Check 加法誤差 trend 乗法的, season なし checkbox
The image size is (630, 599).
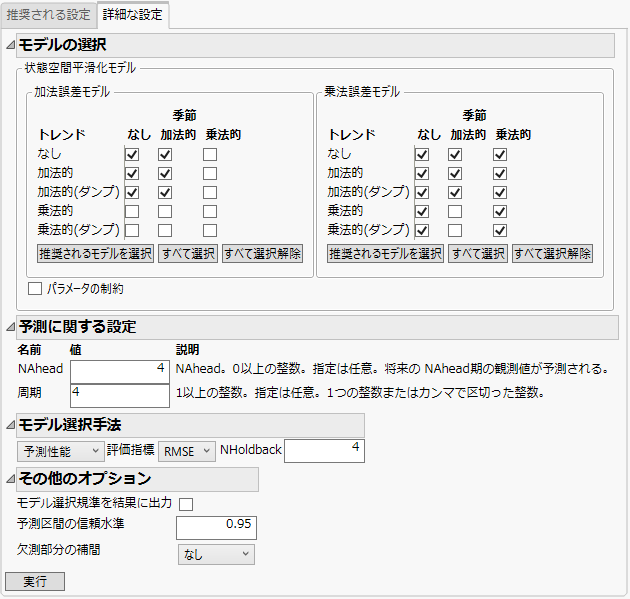(x=132, y=212)
